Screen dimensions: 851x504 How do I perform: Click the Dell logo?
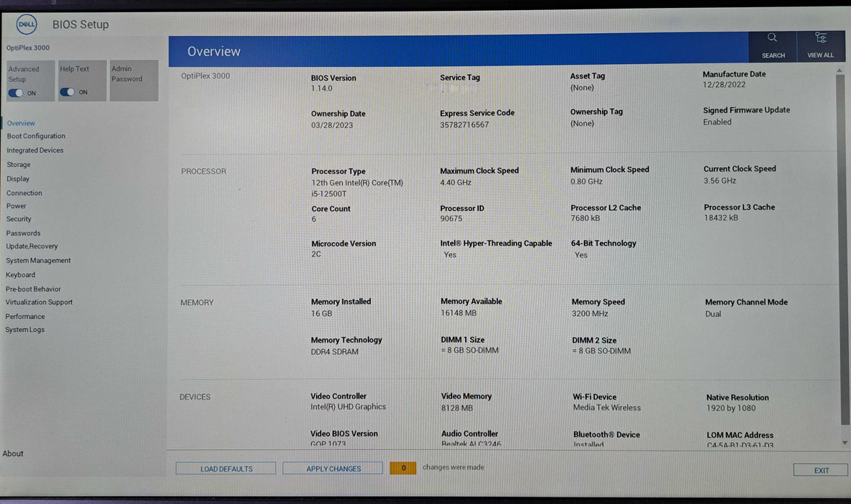coord(26,24)
